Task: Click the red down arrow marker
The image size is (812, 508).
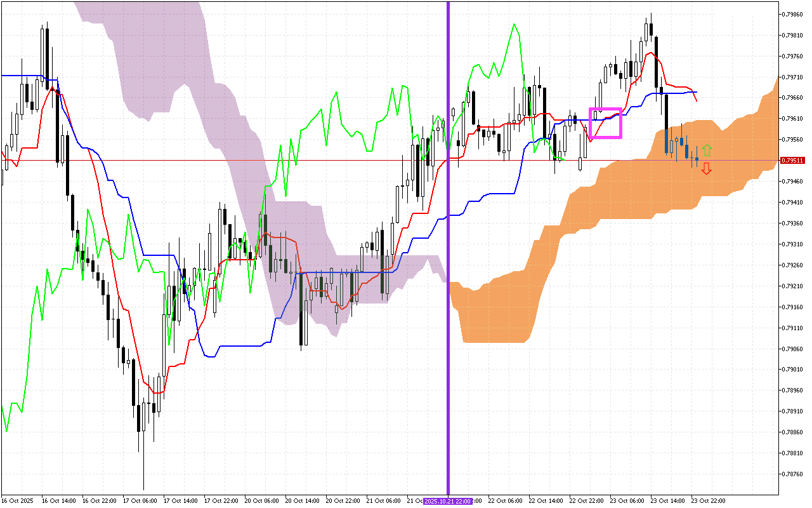Action: tap(706, 169)
